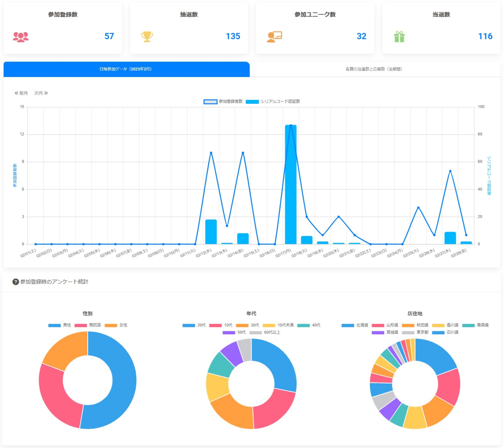Toggle 山形県 in the 居住地 legend

385,325
